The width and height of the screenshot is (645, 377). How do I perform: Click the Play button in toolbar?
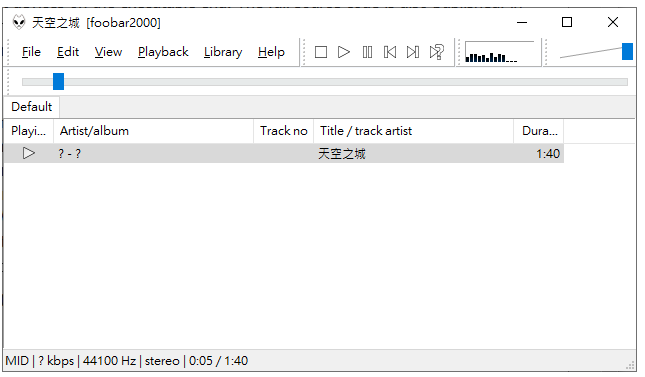click(x=344, y=52)
